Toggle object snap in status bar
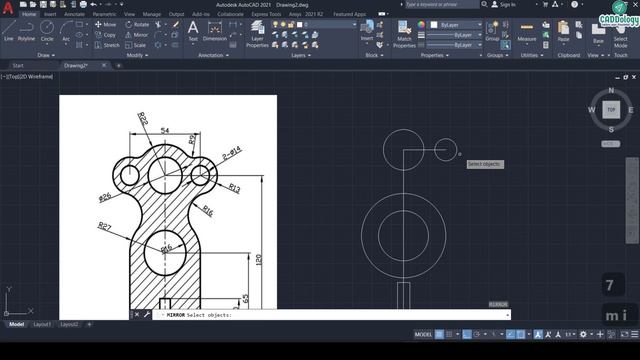The image size is (640, 360). click(521, 334)
